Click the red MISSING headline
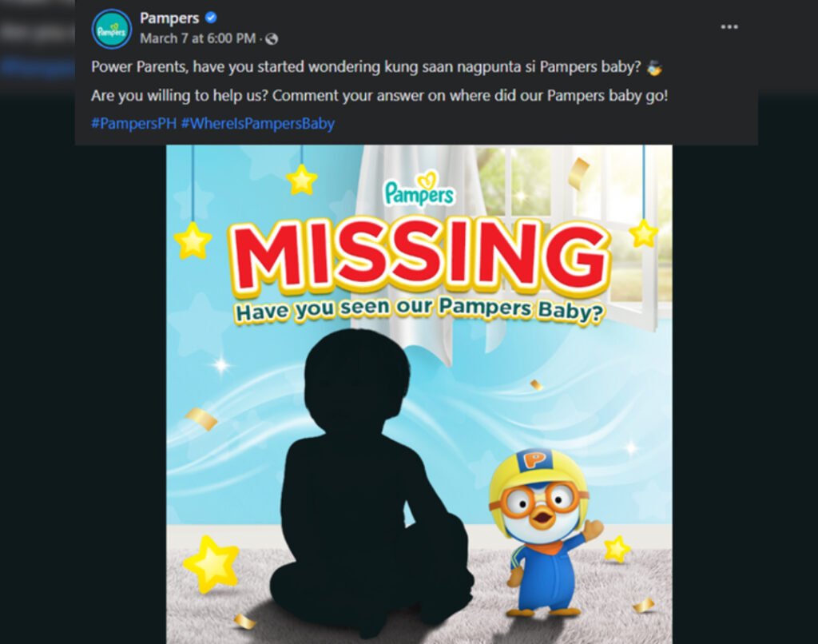Screen dimensions: 818x644 click(x=419, y=257)
